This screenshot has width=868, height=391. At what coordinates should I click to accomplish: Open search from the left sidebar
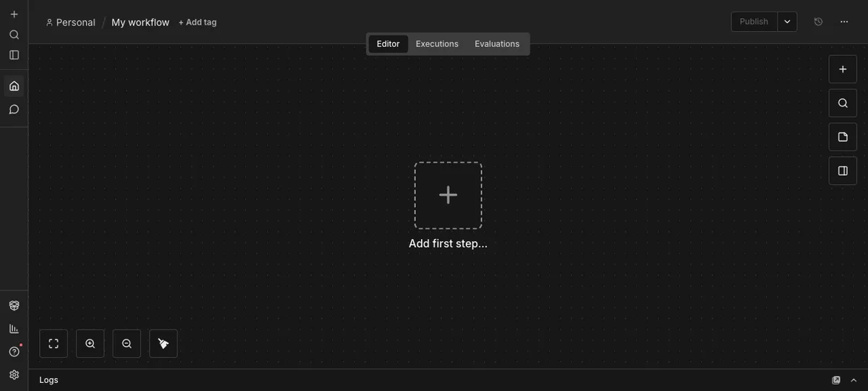(x=14, y=35)
